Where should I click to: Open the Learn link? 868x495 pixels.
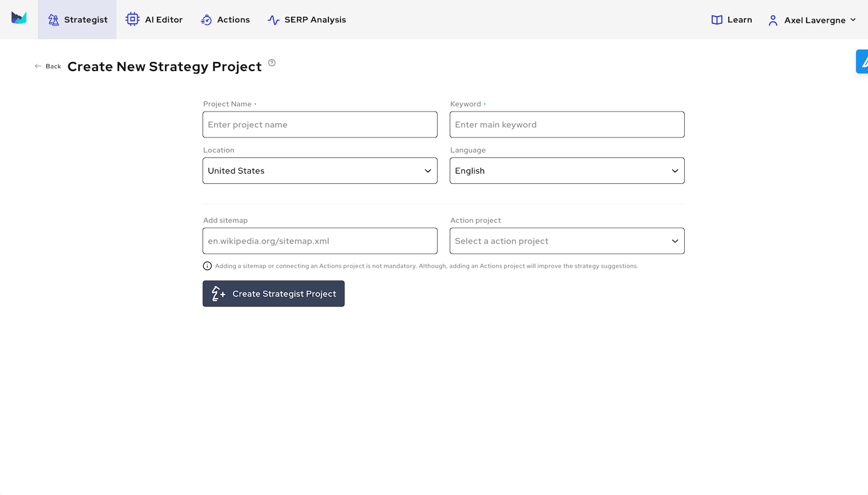coord(732,20)
